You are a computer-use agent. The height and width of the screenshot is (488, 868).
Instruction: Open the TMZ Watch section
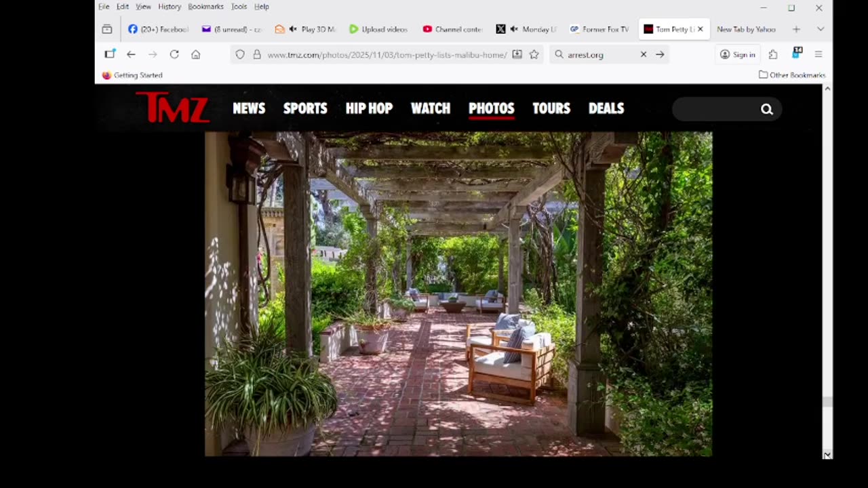(x=431, y=108)
